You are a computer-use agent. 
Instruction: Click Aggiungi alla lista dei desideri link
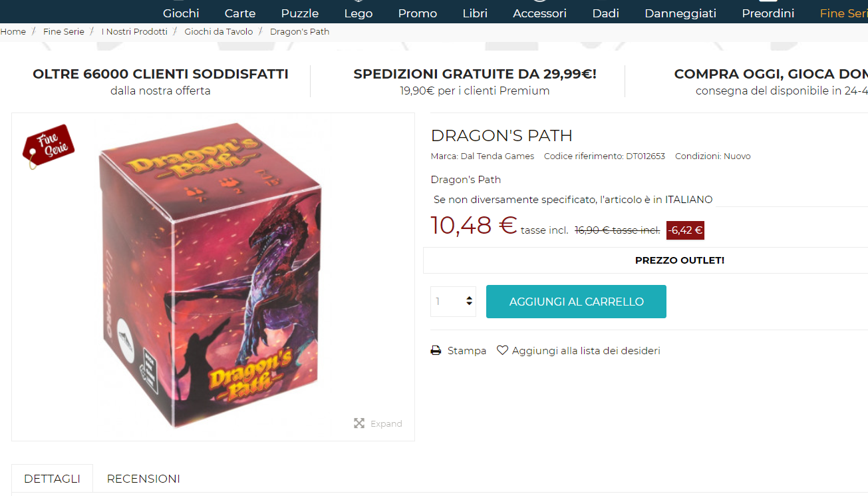point(586,350)
